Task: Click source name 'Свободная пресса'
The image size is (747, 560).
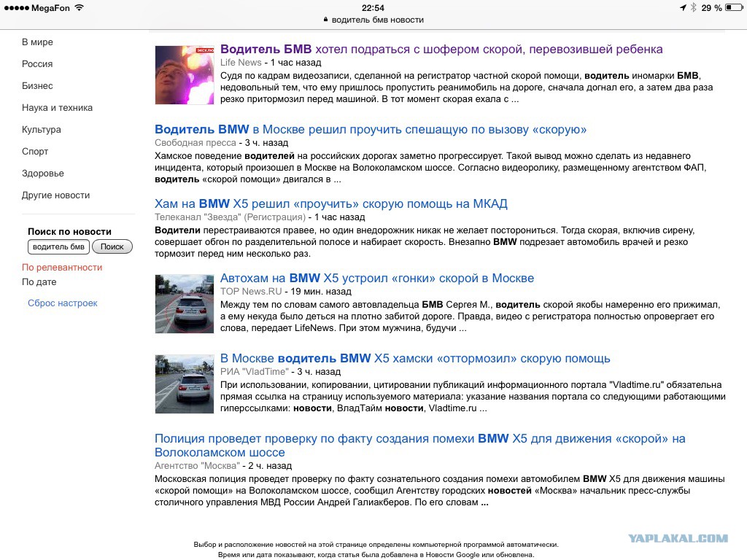Action: coord(196,142)
